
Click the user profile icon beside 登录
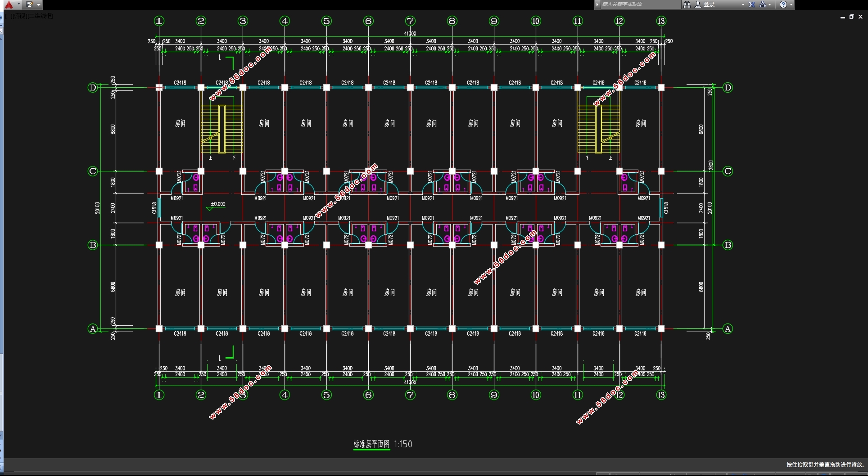(x=698, y=4)
